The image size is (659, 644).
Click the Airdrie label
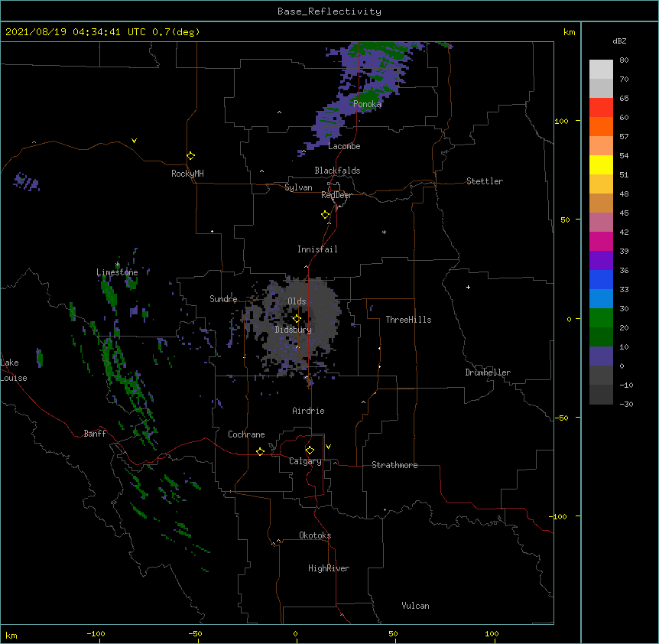pyautogui.click(x=309, y=411)
